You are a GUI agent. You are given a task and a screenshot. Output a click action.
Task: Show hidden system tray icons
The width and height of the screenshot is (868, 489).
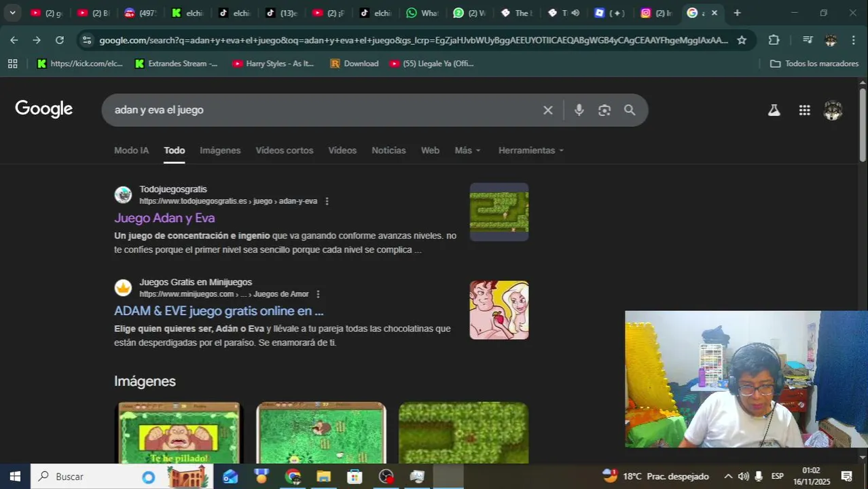coord(728,476)
